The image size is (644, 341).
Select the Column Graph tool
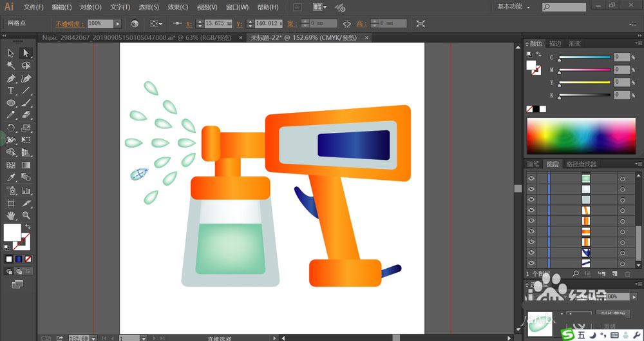(26, 190)
